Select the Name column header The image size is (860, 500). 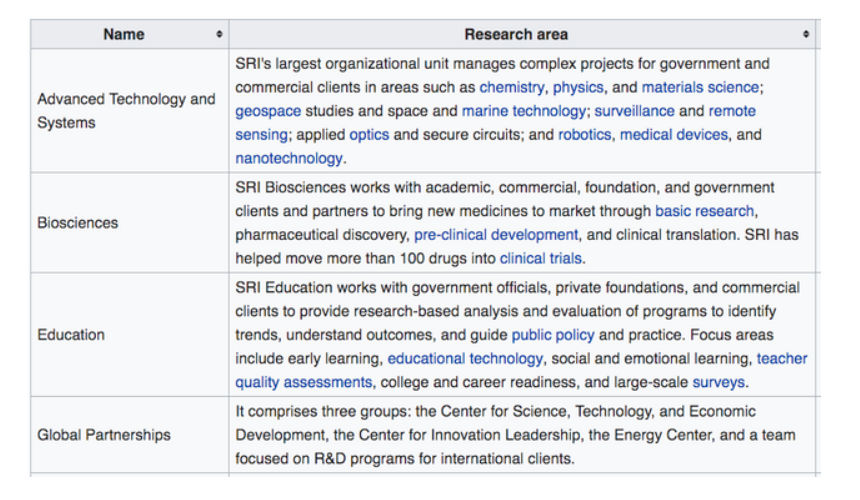[x=130, y=35]
